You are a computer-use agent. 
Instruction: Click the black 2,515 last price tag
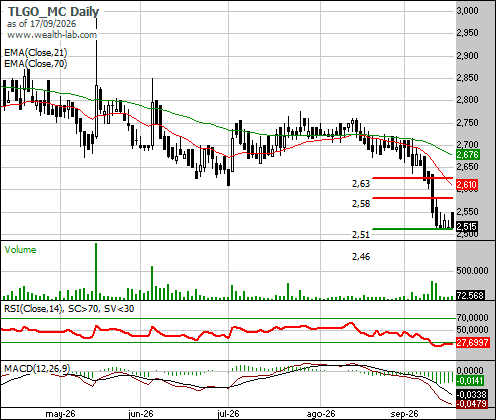467,227
